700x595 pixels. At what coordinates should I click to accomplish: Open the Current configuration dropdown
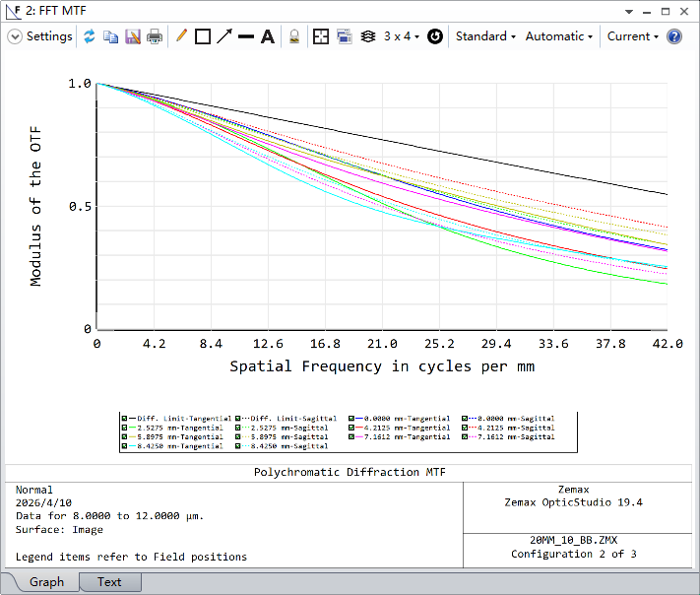point(632,36)
